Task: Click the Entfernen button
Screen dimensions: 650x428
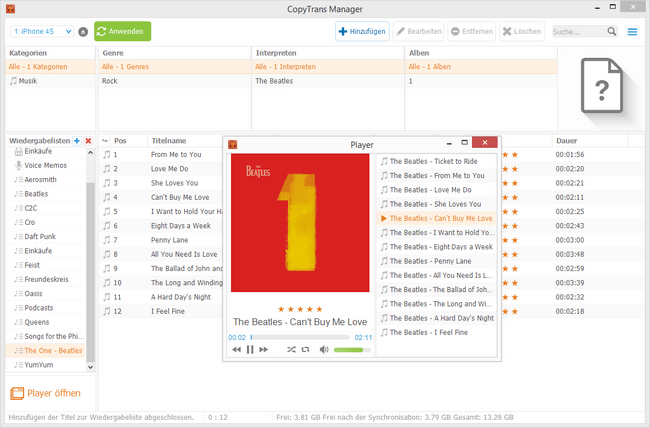Action: (x=472, y=32)
